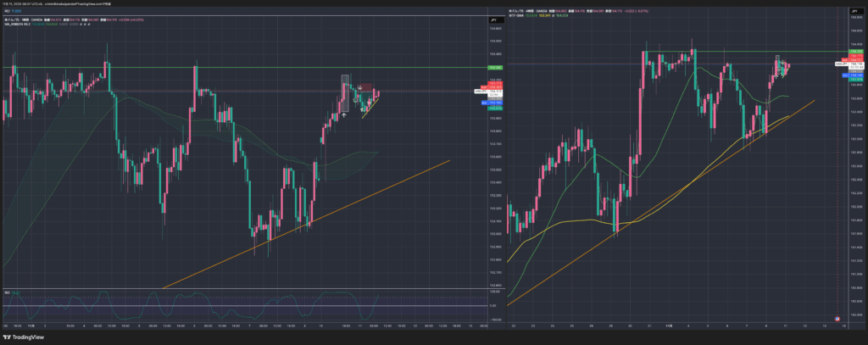The height and width of the screenshot is (345, 868).
Task: Click the white up arrow below the gray box on left chart
Action: click(x=343, y=114)
